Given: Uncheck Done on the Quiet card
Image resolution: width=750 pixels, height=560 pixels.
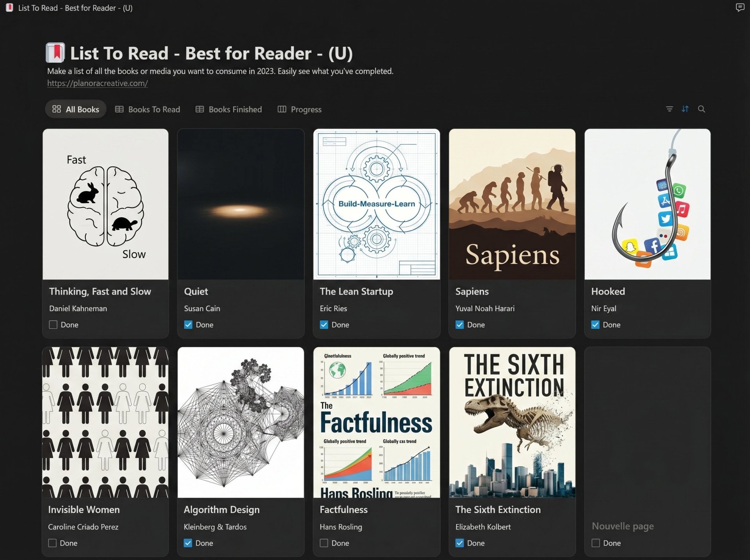Looking at the screenshot, I should (188, 325).
